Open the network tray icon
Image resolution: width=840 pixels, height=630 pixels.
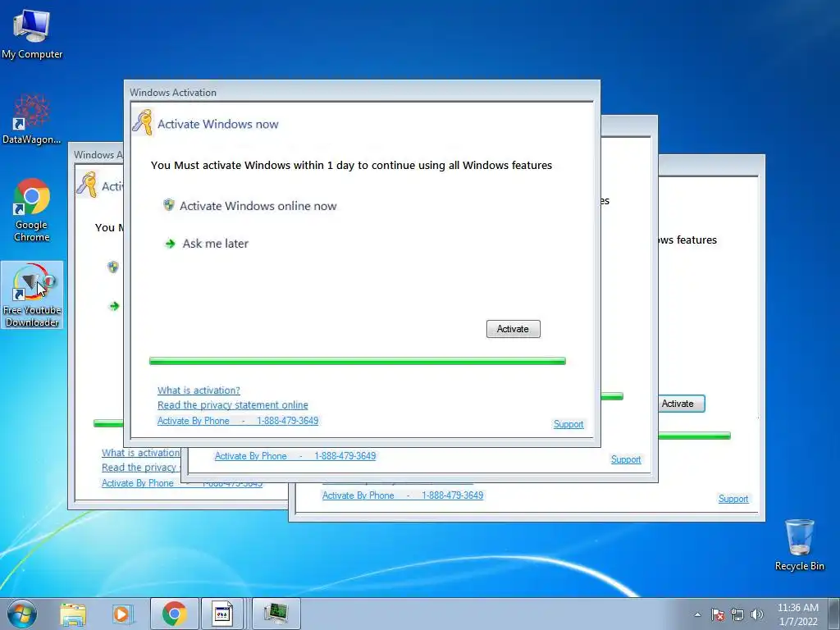737,614
